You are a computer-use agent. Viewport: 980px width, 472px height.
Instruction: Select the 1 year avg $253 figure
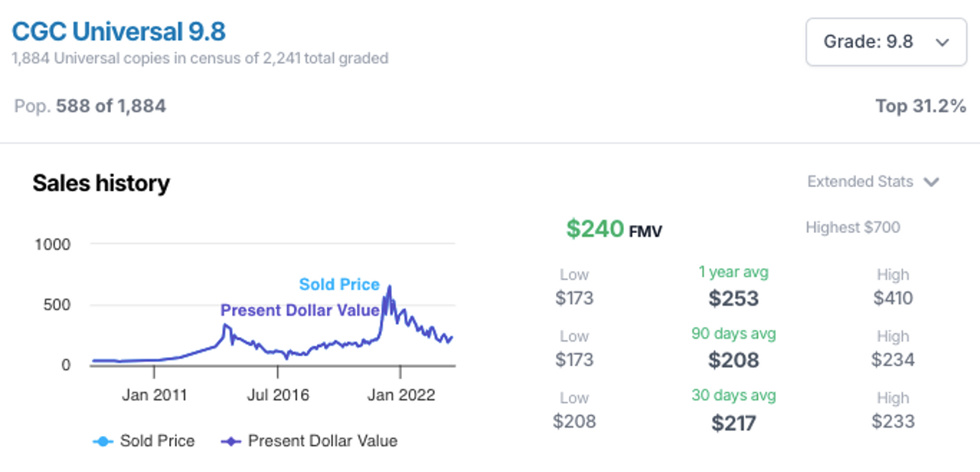point(733,298)
